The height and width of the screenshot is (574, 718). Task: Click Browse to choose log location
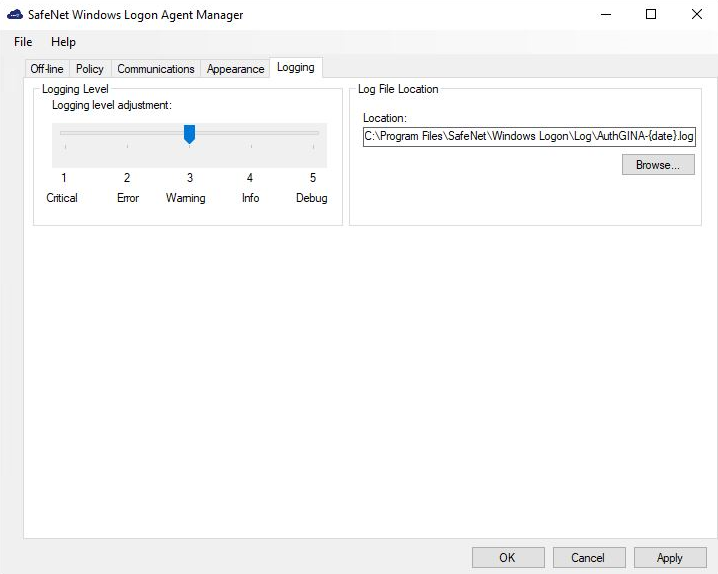click(x=658, y=165)
